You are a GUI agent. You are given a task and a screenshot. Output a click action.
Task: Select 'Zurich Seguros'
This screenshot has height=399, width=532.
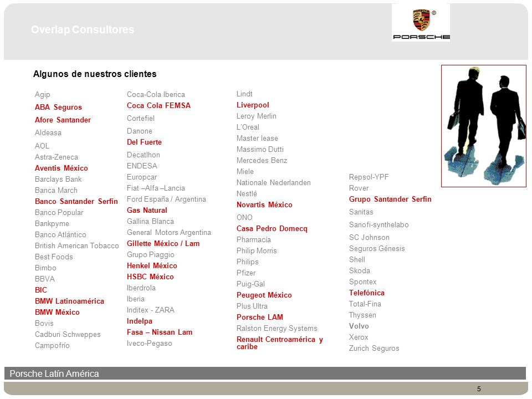click(x=374, y=349)
